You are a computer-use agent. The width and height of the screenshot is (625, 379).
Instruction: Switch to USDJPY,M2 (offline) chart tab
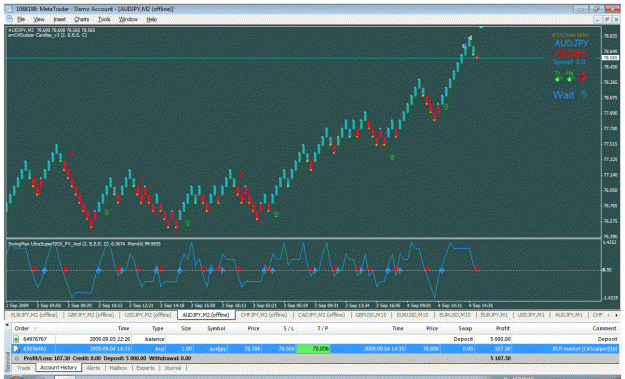tap(148, 315)
